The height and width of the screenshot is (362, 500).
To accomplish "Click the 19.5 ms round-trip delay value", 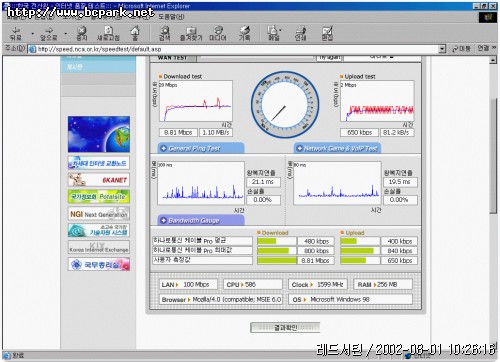I will click(x=400, y=182).
